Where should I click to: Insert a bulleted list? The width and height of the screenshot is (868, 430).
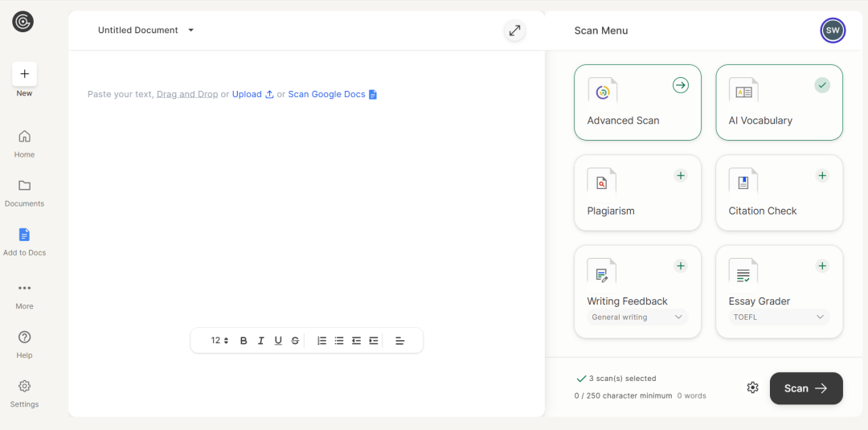point(339,341)
